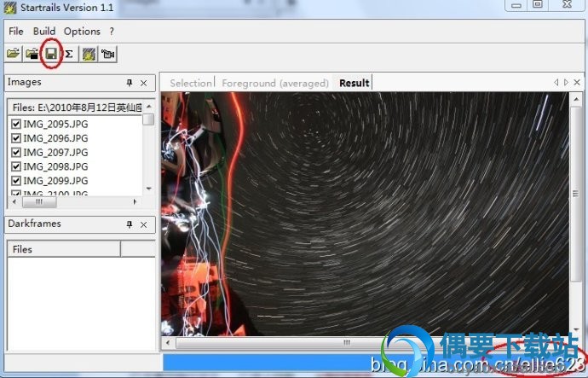The width and height of the screenshot is (588, 378).
Task: Click the Files path header in Images list
Action: [x=77, y=108]
